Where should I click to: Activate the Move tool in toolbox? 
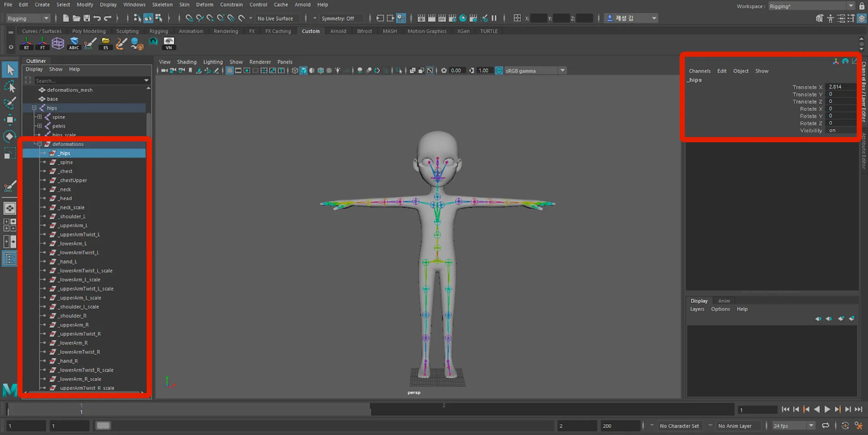10,120
